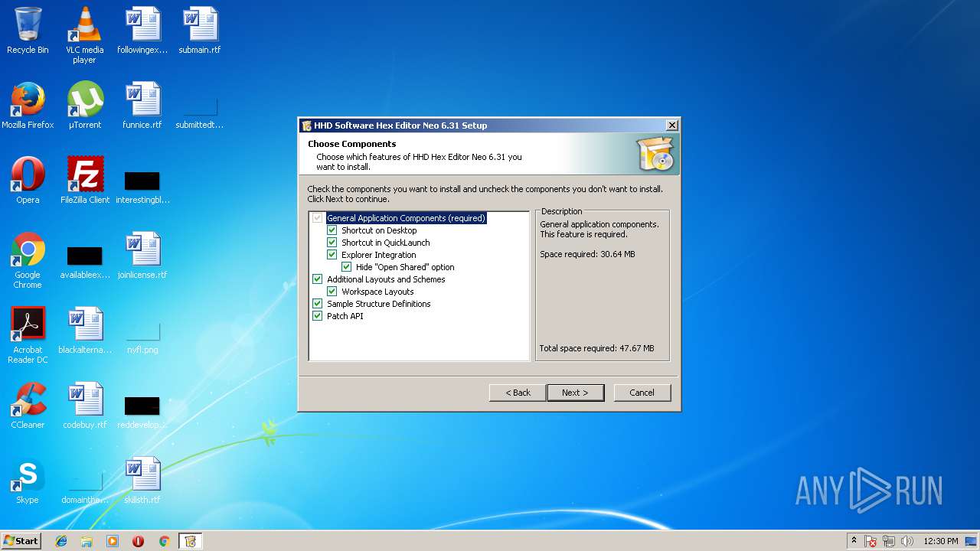This screenshot has height=551, width=980.
Task: Toggle Workspace Layouts checkbox
Action: click(x=332, y=292)
